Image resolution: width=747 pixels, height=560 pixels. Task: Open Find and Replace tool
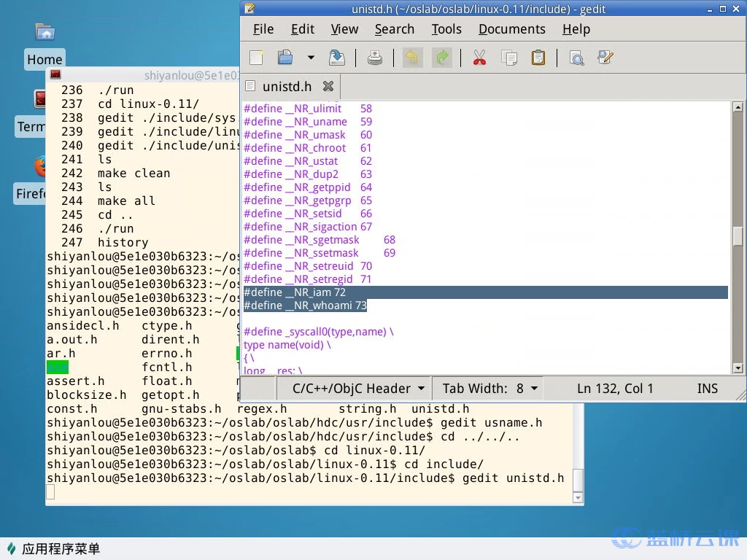coord(605,58)
